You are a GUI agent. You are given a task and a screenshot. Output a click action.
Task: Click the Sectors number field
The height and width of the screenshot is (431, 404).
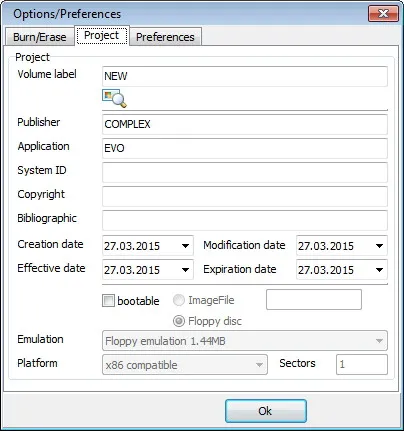pos(362,364)
